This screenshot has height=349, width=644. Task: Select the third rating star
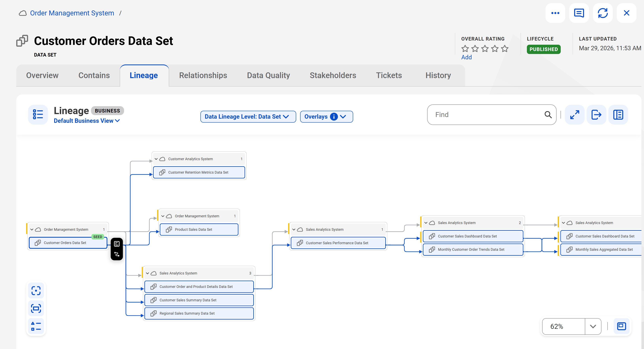[x=485, y=48]
